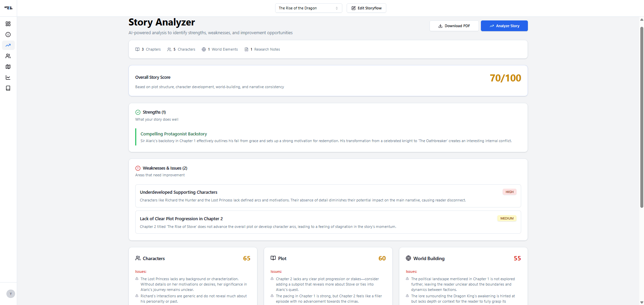Open the Underdeveloped Supporting Characters issue card
644x305 pixels.
point(328,196)
